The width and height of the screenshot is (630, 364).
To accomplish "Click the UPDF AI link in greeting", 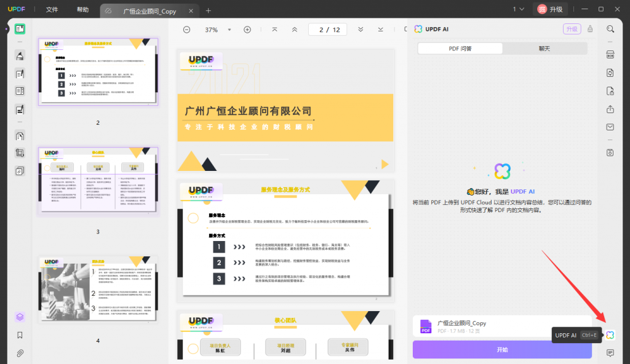I will tap(522, 192).
